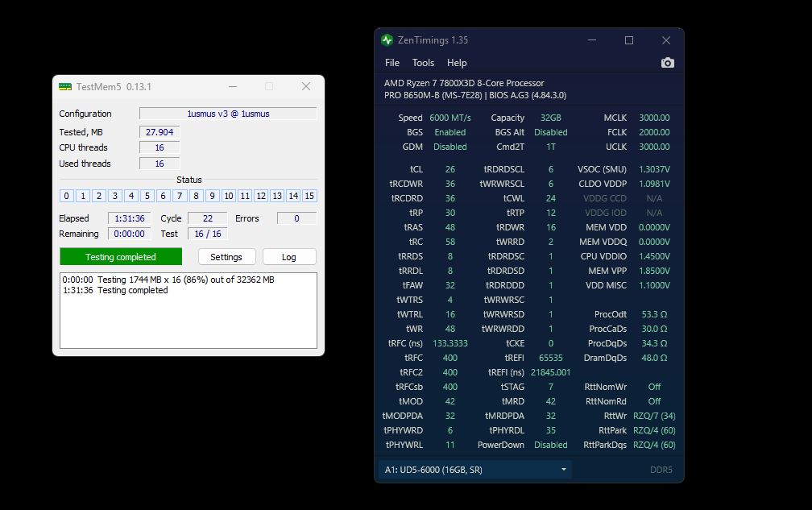Click the FCLK value 2000.00
This screenshot has height=510, width=812.
pyautogui.click(x=654, y=132)
